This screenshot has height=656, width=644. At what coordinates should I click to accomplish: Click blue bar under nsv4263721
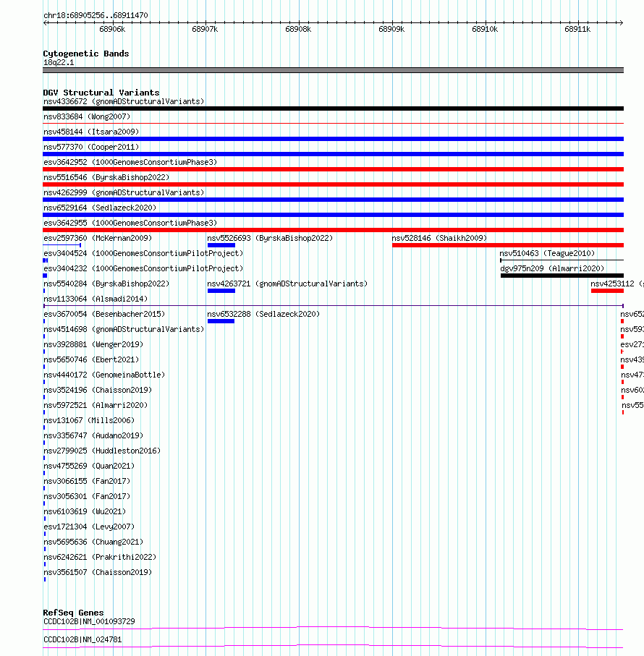(x=221, y=291)
